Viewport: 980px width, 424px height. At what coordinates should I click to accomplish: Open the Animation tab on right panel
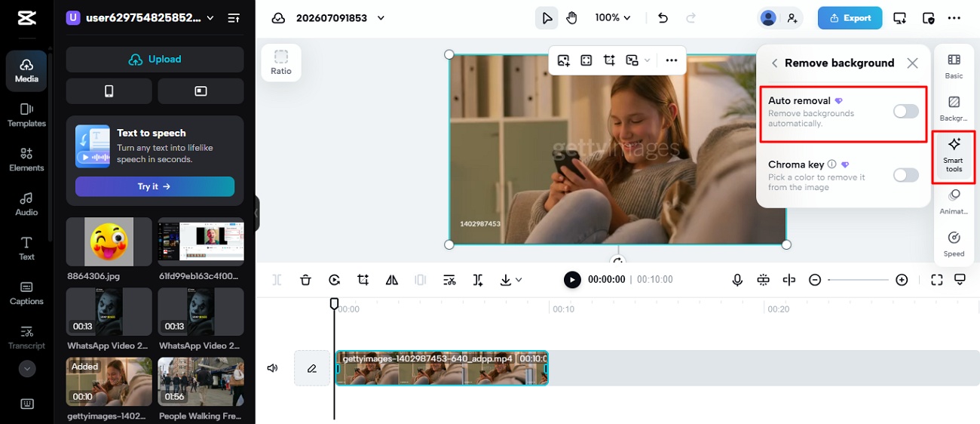pos(954,202)
